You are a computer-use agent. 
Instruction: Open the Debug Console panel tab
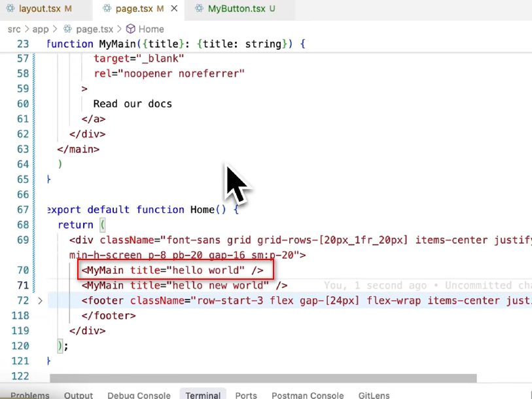tap(139, 395)
